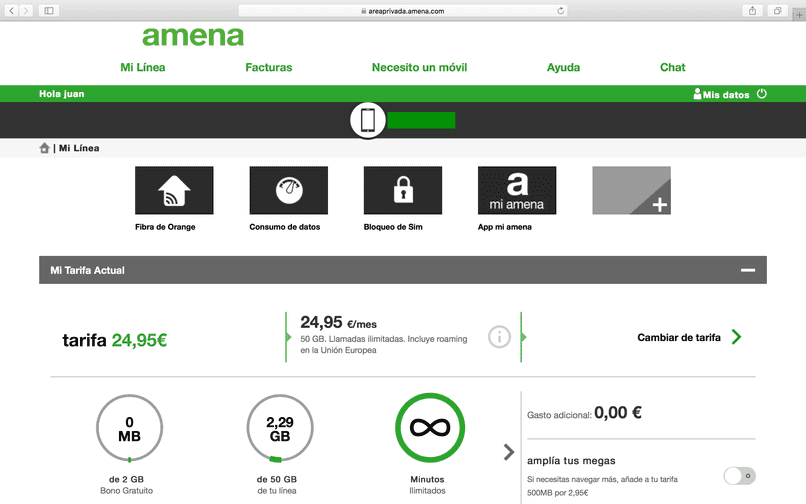Click the gray plus tile to add shortcut
Screen dimensions: 806x504
point(631,190)
